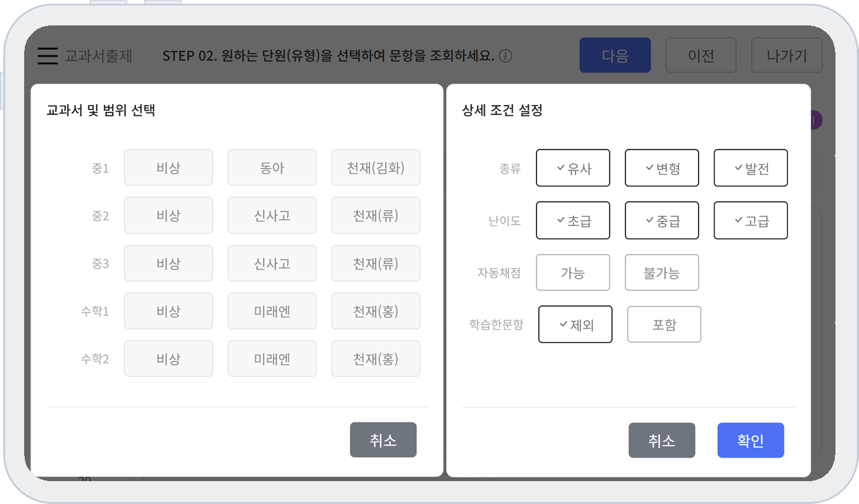
Task: Select 불가능 for auto-grading
Action: point(662,272)
